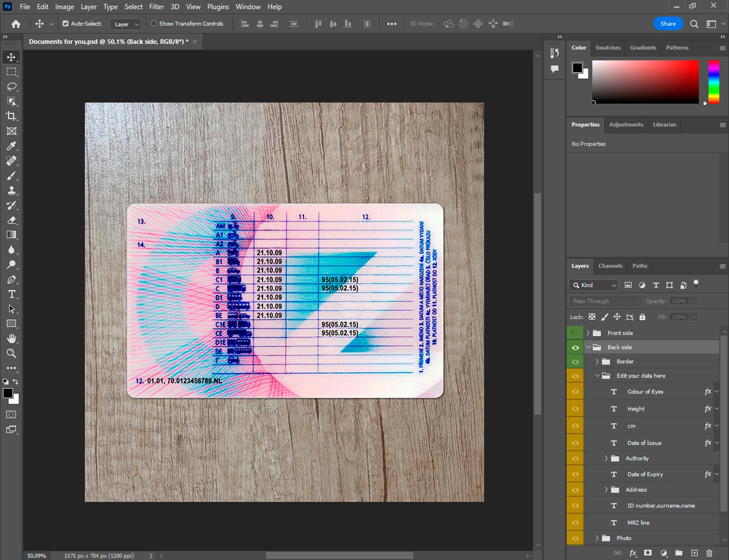This screenshot has height=560, width=729.
Task: Switch to the Channels tab
Action: click(x=610, y=266)
